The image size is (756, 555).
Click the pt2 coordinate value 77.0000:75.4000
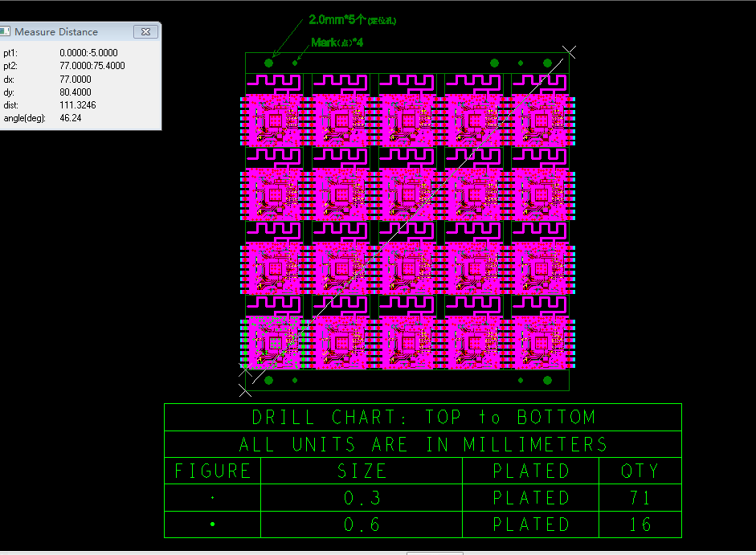coord(92,66)
